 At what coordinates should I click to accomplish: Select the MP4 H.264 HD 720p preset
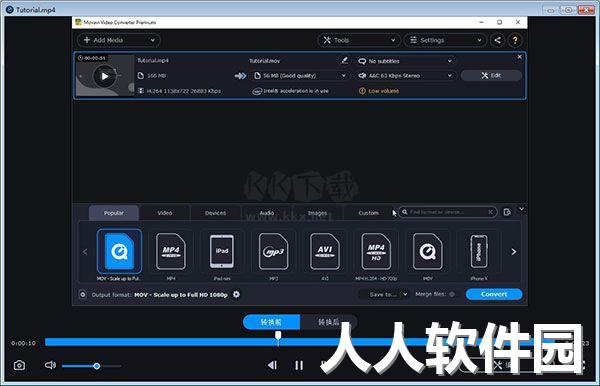coord(376,255)
